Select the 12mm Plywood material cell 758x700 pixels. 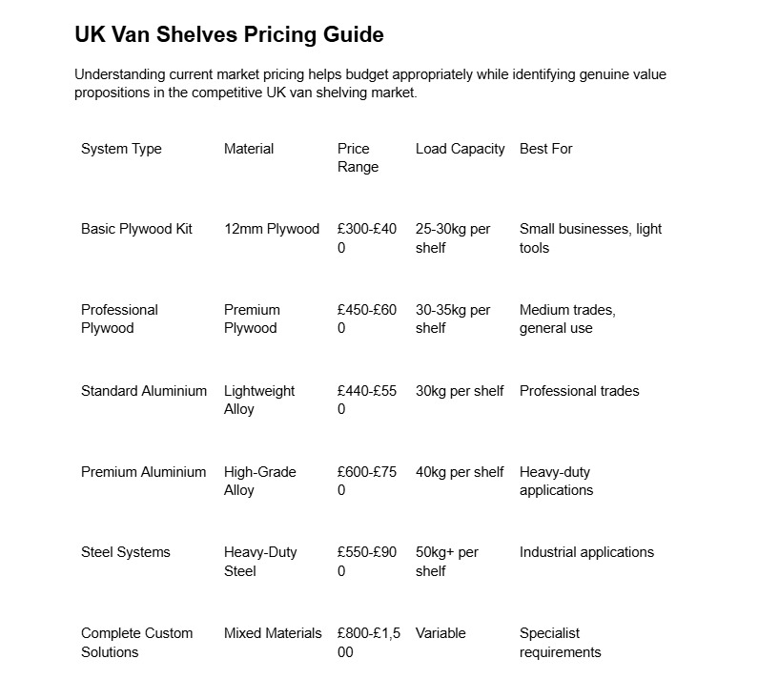272,229
